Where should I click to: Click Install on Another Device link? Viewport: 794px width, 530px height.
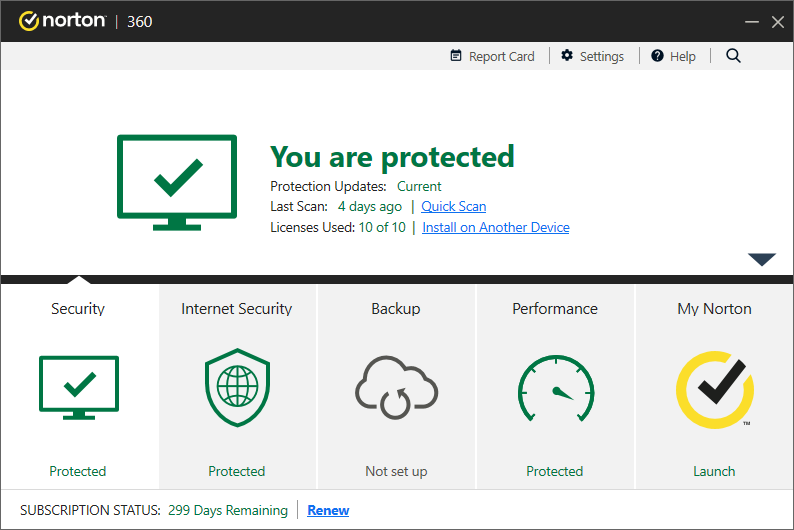coord(495,227)
